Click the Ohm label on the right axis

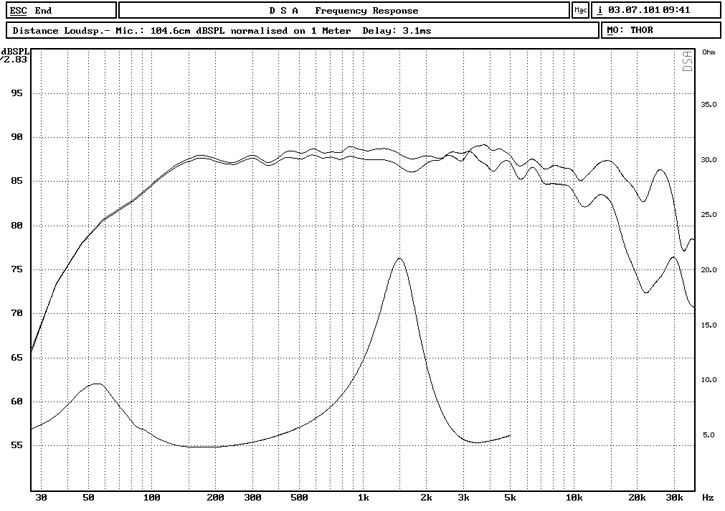point(708,52)
